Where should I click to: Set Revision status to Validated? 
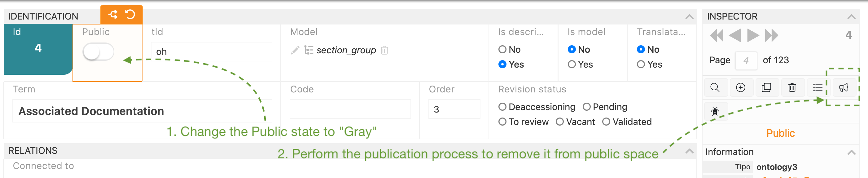[x=606, y=122]
